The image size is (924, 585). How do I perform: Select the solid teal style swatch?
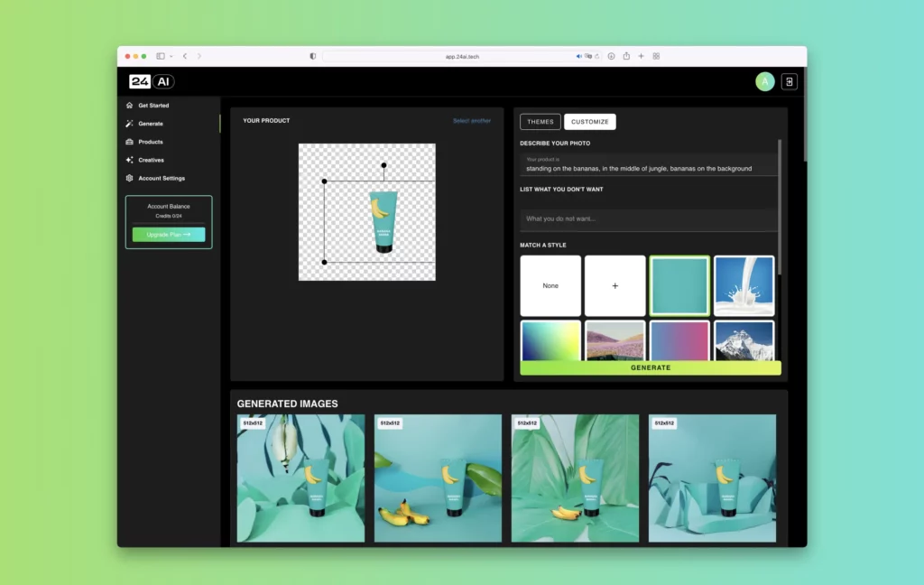pos(679,285)
